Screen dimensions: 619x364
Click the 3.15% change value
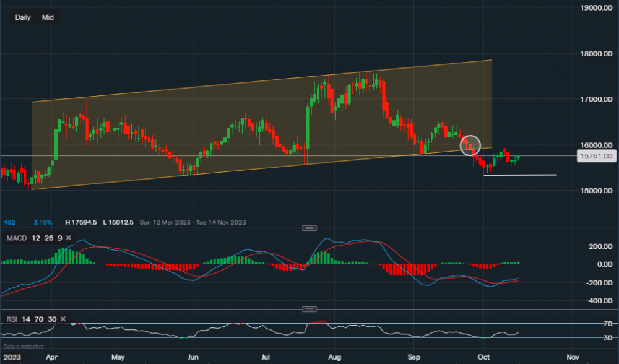[43, 222]
